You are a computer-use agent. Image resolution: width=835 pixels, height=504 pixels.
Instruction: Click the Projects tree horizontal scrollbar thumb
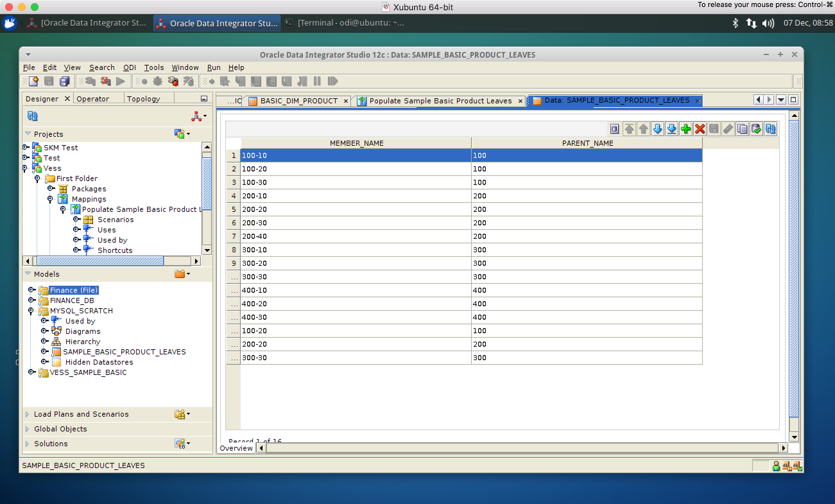coord(100,261)
